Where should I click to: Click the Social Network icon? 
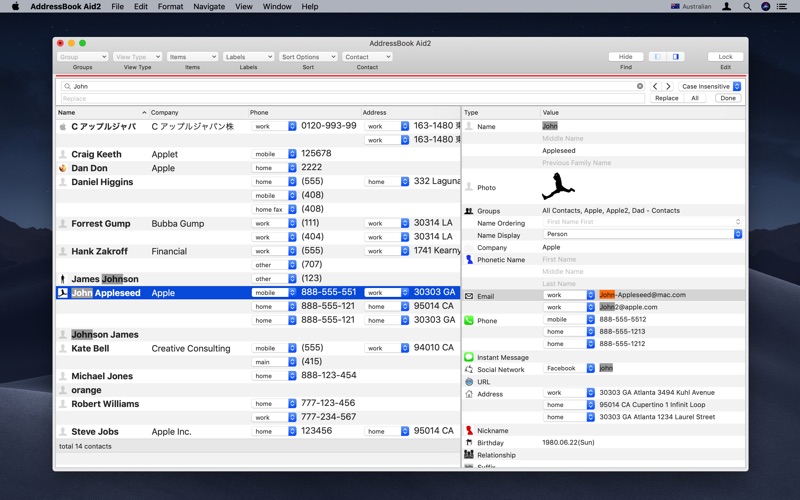click(469, 369)
